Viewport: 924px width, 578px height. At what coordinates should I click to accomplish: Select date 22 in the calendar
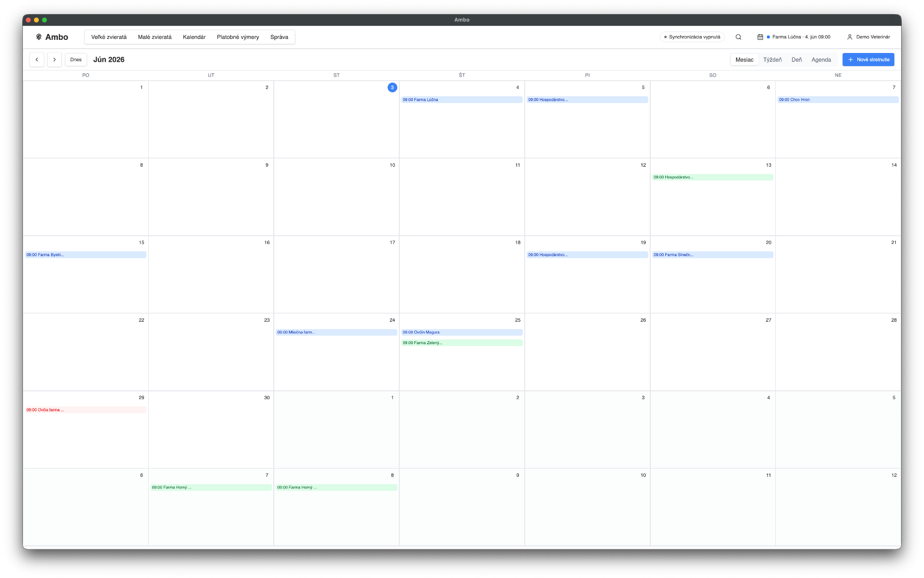[x=142, y=320]
